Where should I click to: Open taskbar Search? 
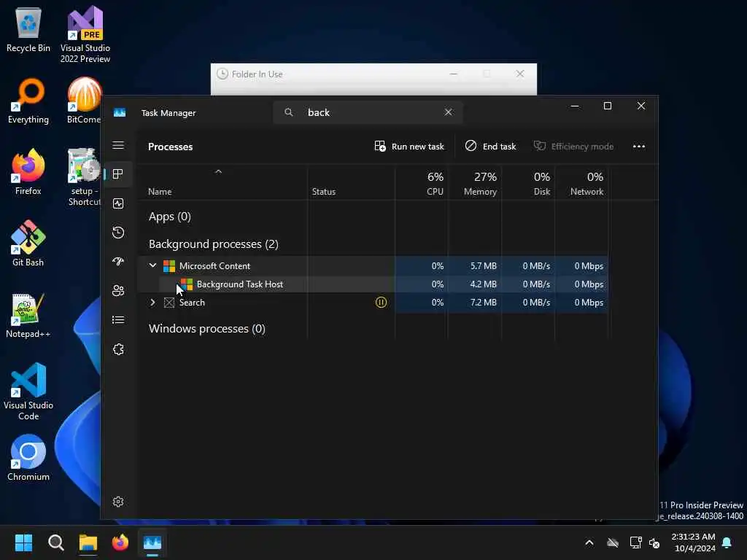[55, 542]
